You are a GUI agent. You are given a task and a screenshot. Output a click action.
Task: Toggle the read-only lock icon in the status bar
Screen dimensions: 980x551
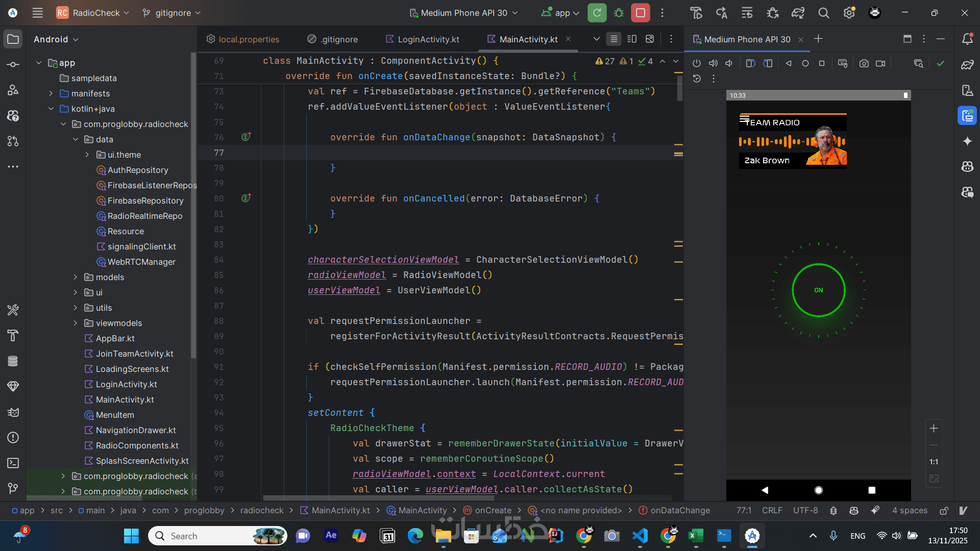click(944, 511)
